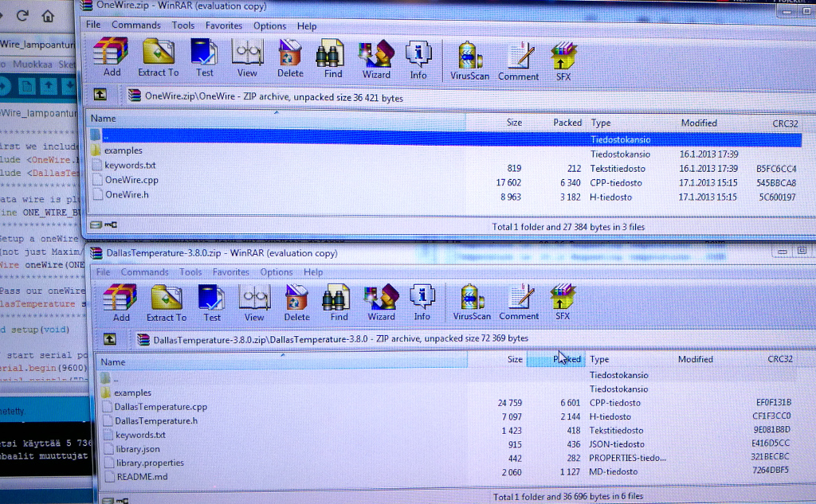The image size is (816, 504).
Task: Add Comment to OneWire.zip archive
Action: click(518, 61)
